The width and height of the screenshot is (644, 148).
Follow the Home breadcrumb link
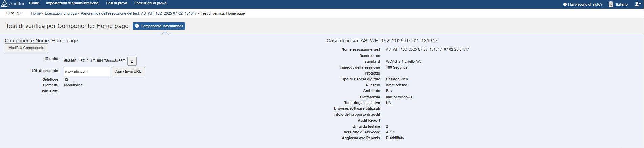[36, 14]
